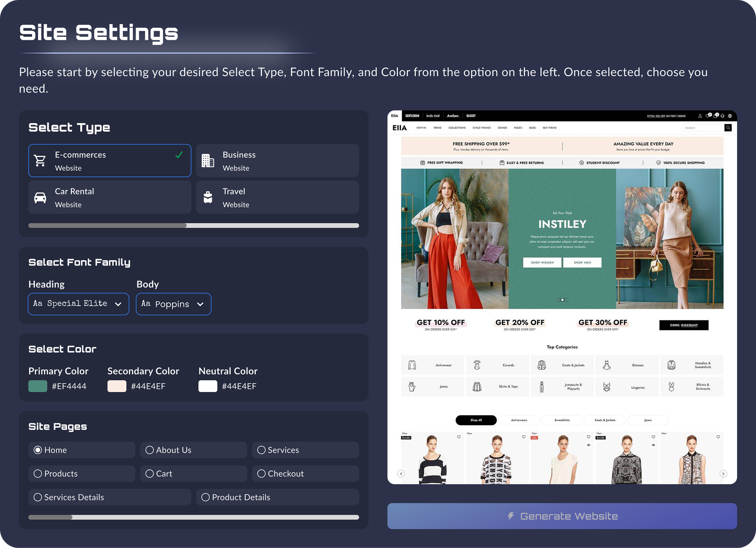756x548 pixels.
Task: Expand the carousel with the right arrow chevron
Action: 723,473
